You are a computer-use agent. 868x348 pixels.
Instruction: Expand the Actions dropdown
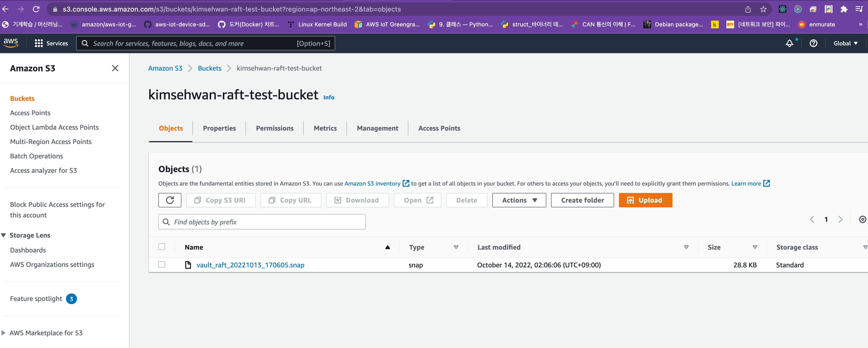(x=519, y=200)
